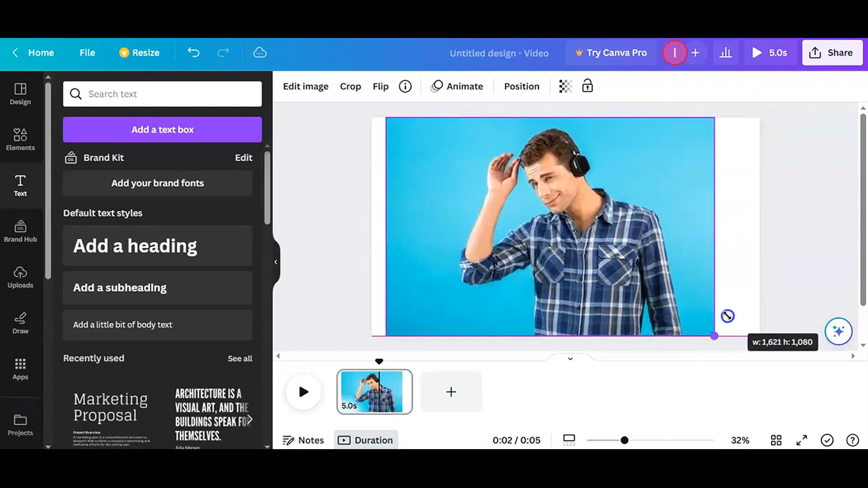Image resolution: width=868 pixels, height=488 pixels.
Task: Focus the Search text field
Action: [162, 94]
